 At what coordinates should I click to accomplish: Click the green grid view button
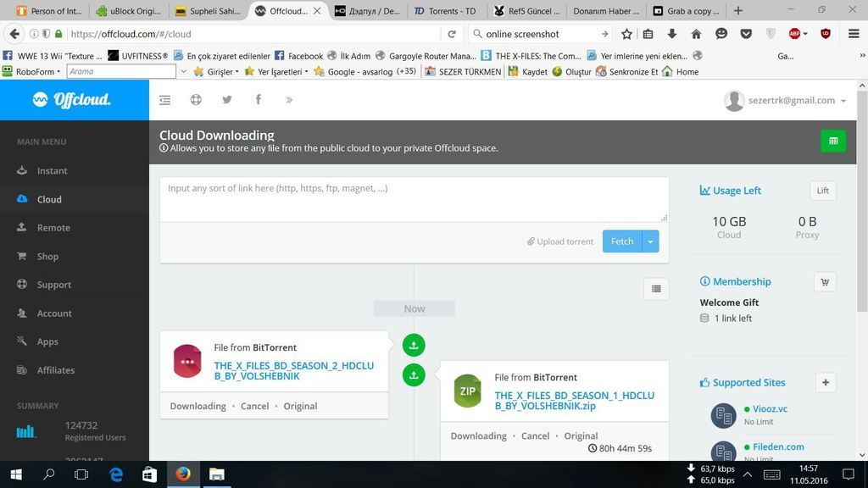tap(833, 141)
